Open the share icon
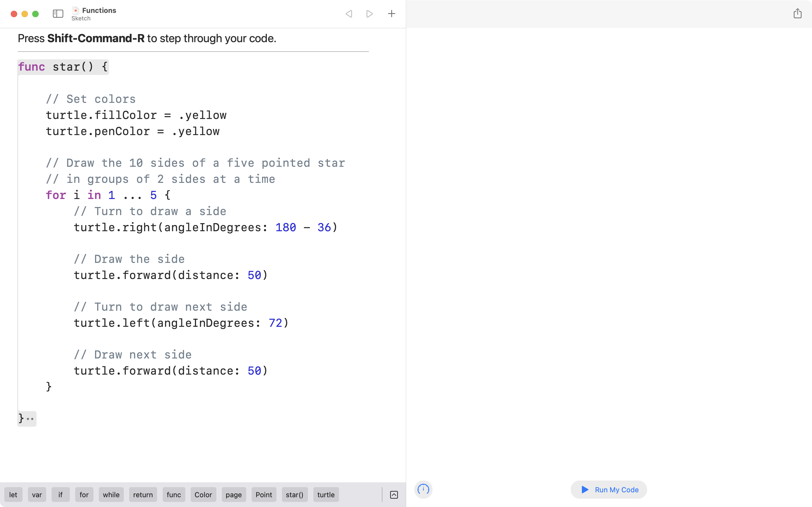Image resolution: width=812 pixels, height=507 pixels. (797, 14)
